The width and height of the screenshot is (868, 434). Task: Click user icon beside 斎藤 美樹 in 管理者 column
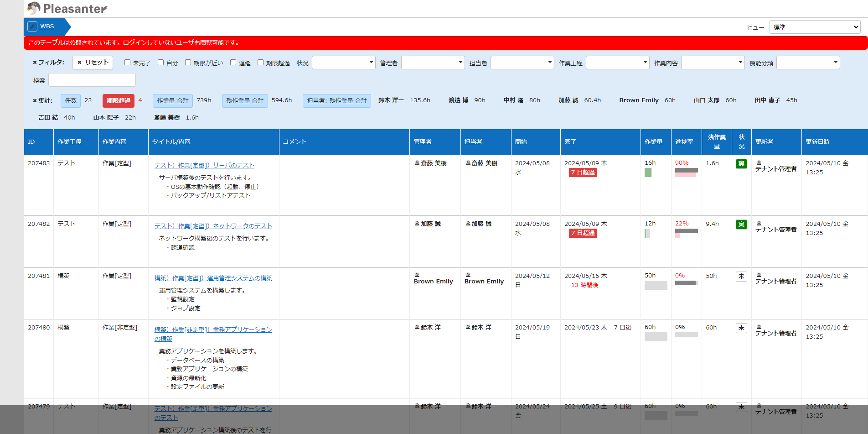tap(417, 163)
